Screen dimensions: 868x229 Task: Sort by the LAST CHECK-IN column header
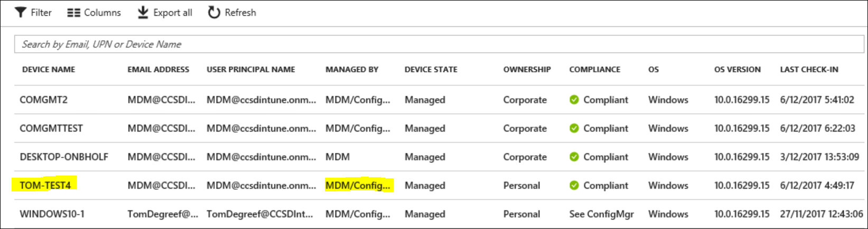(x=809, y=69)
